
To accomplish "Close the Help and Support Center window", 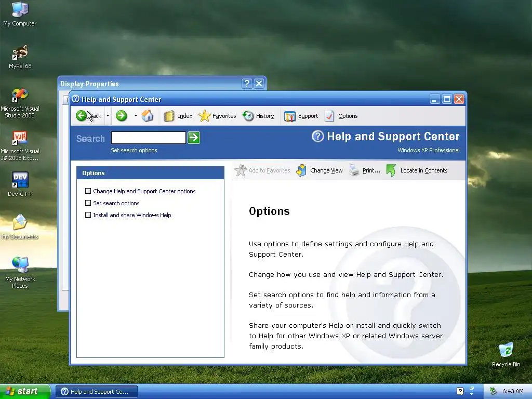I will pyautogui.click(x=459, y=99).
